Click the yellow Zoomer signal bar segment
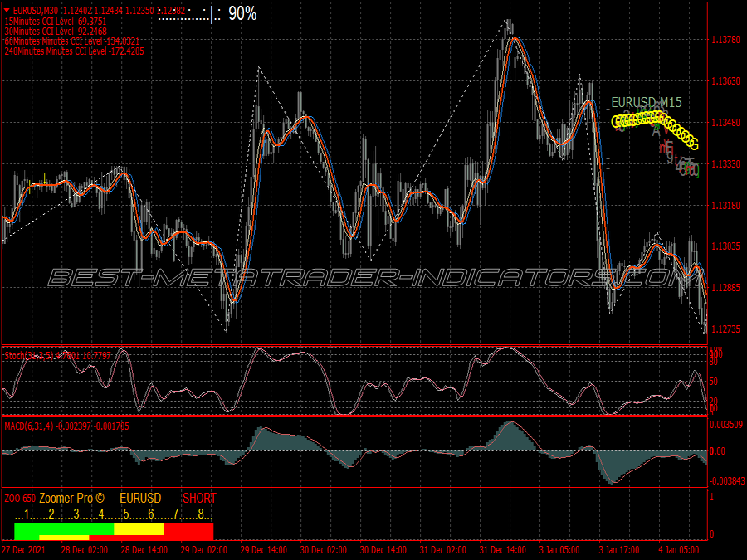 [x=139, y=528]
